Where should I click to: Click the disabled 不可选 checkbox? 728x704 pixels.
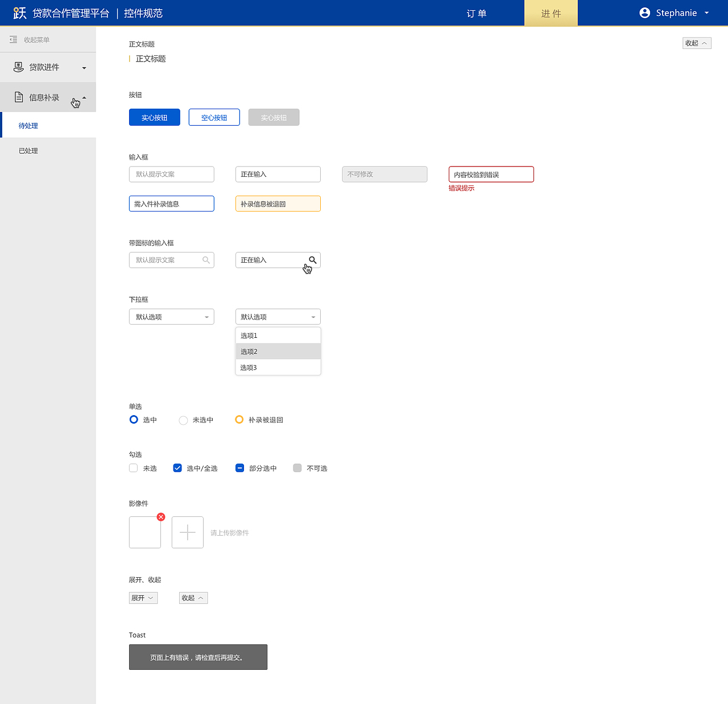[x=297, y=468]
